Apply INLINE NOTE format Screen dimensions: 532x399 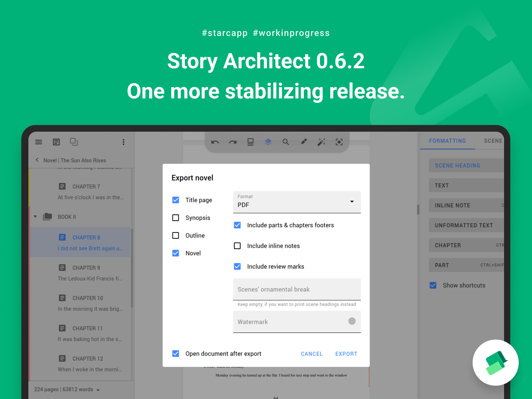point(466,205)
